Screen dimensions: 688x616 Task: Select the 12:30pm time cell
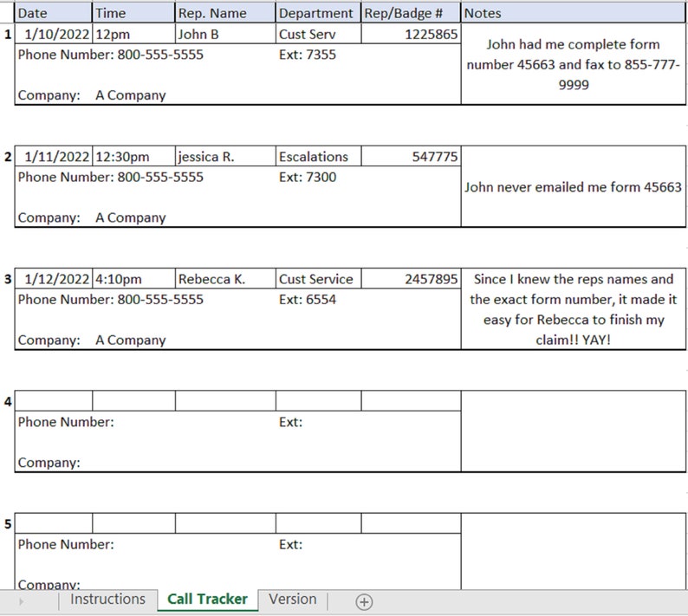pyautogui.click(x=133, y=156)
